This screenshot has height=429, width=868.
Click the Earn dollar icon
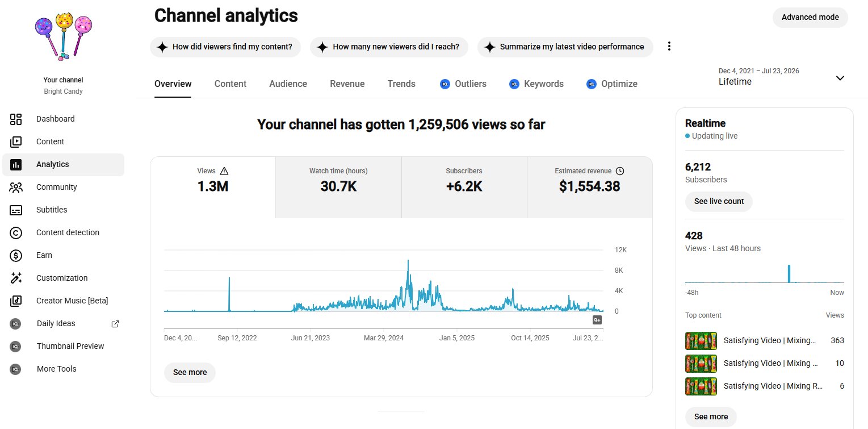click(x=16, y=255)
